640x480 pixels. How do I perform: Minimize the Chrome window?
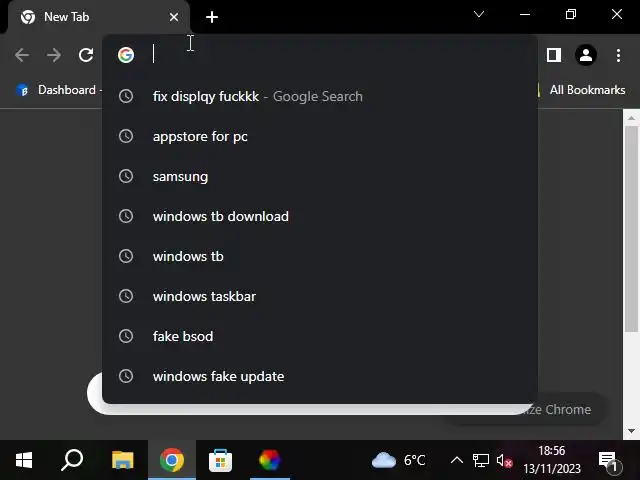(525, 15)
